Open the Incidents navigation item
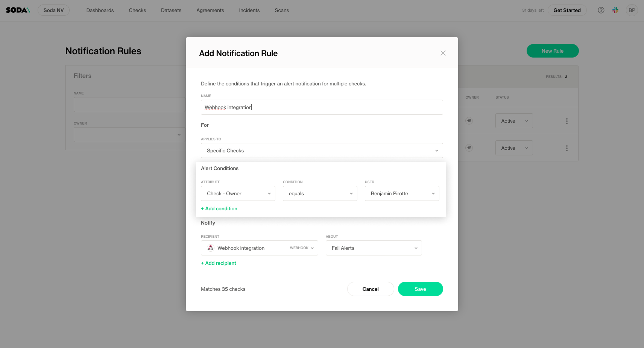The image size is (644, 348). (249, 10)
